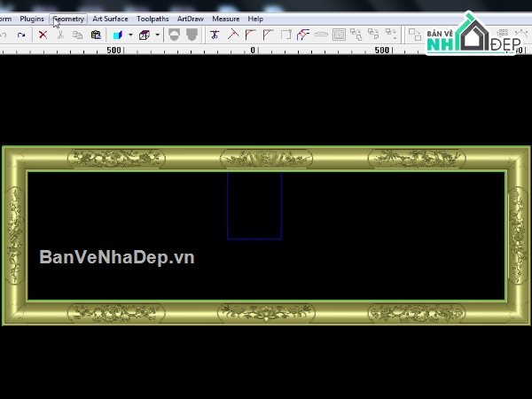Select the extend line tool icon
The height and width of the screenshot is (399, 532).
(233, 35)
